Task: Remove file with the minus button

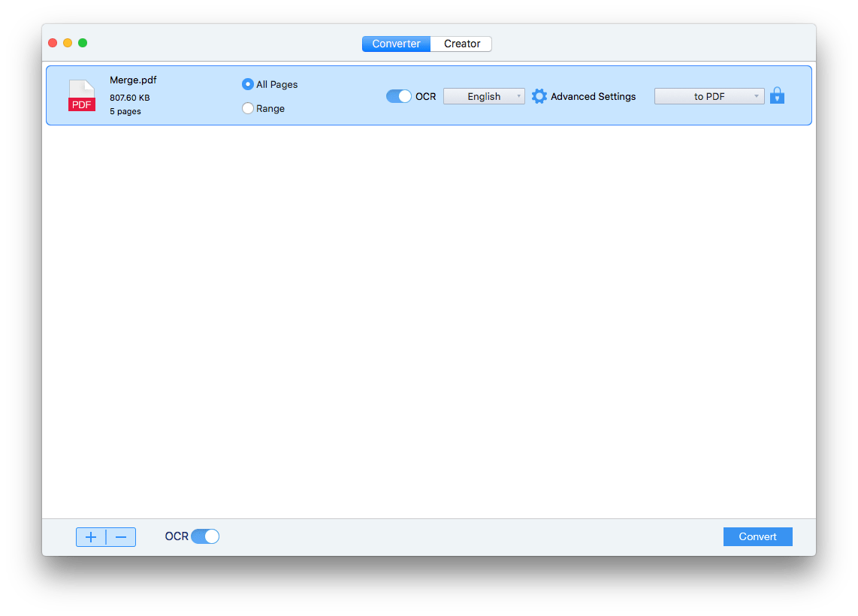Action: click(x=121, y=537)
